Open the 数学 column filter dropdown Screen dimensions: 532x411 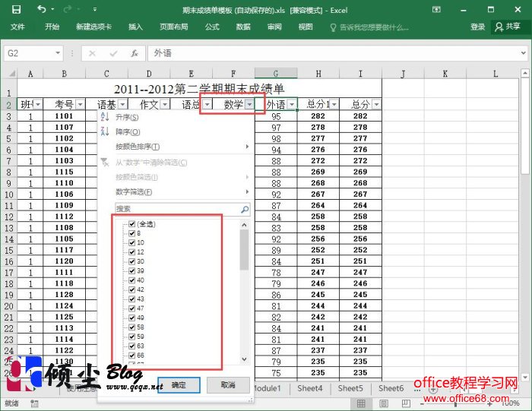(249, 104)
